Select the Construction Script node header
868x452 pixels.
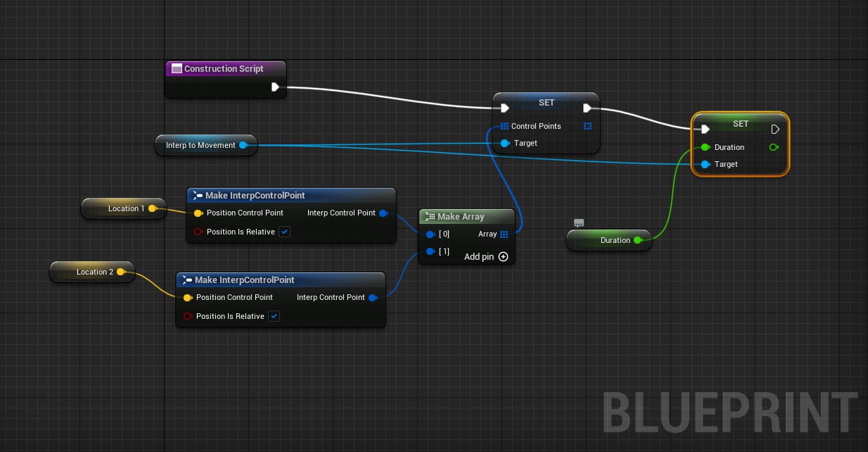224,69
